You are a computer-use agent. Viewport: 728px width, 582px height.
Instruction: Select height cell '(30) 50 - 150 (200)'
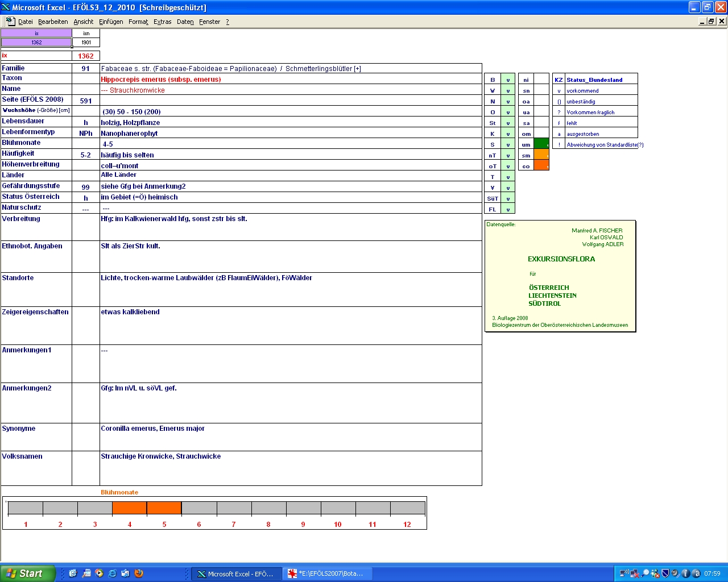tap(291, 111)
